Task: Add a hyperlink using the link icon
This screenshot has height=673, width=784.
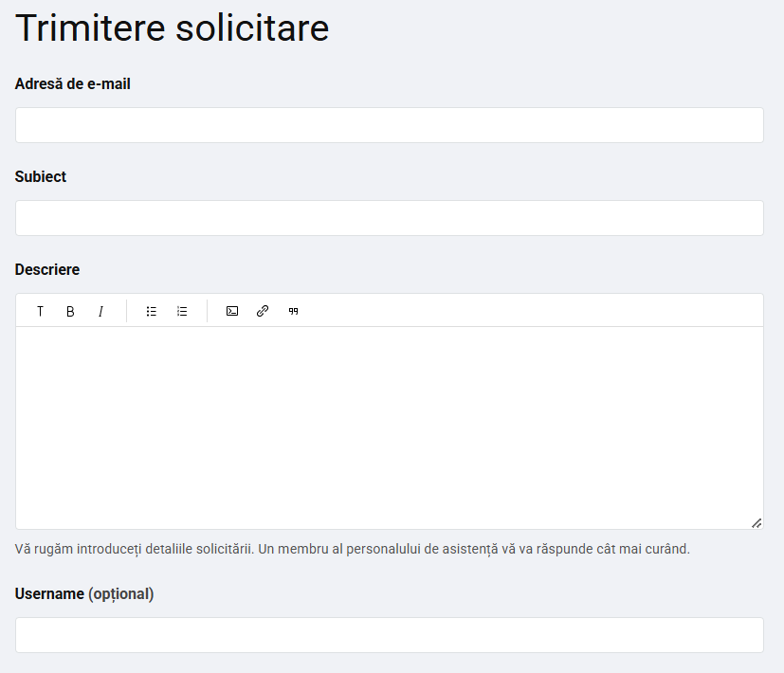Action: pos(263,312)
